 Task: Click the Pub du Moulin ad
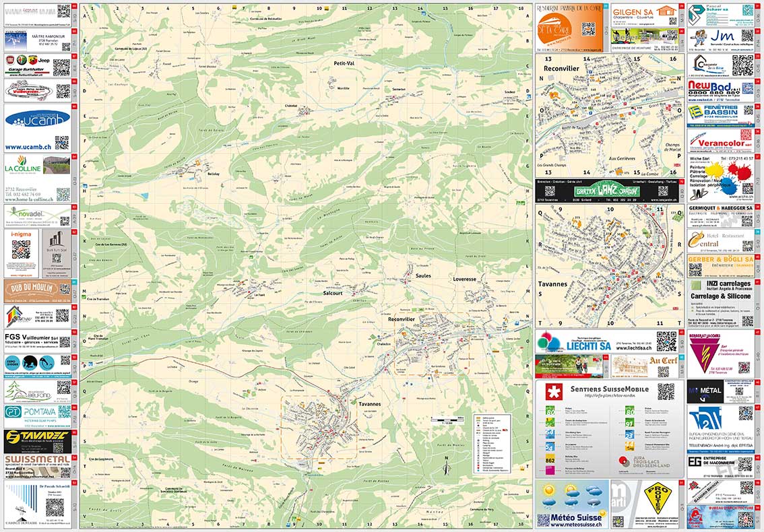(37, 291)
